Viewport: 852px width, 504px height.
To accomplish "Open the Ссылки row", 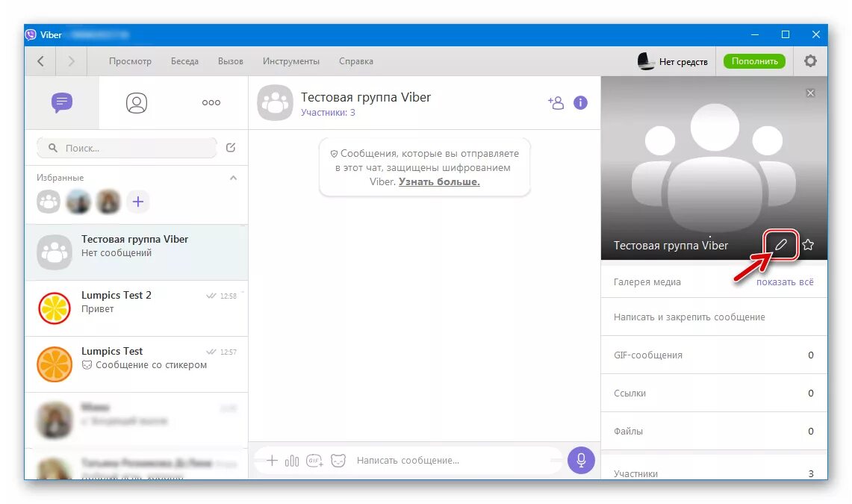I will point(714,393).
